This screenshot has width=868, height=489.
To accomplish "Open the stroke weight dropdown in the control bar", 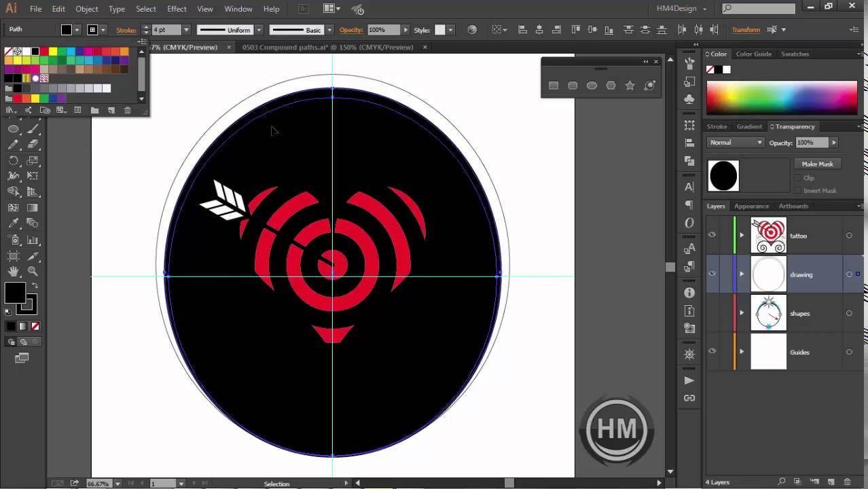I will click(187, 30).
